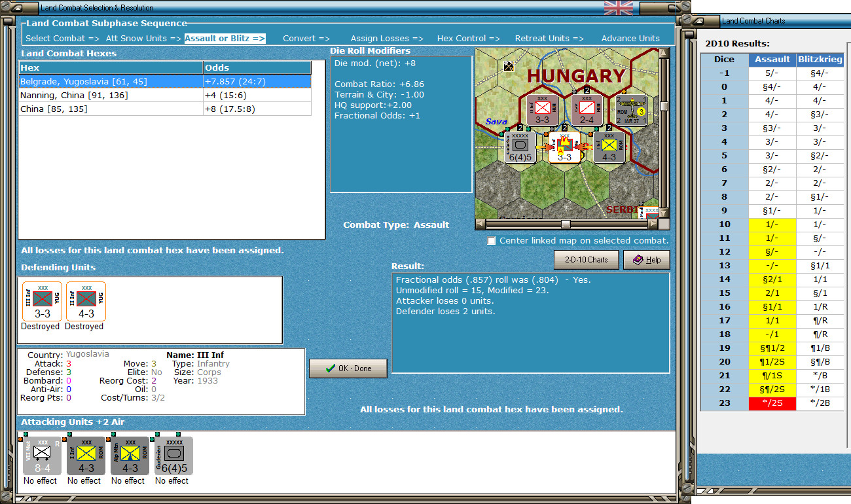The height and width of the screenshot is (504, 851).
Task: Select the Hungarian 3-3 infantry counter on the map
Action: pos(541,111)
